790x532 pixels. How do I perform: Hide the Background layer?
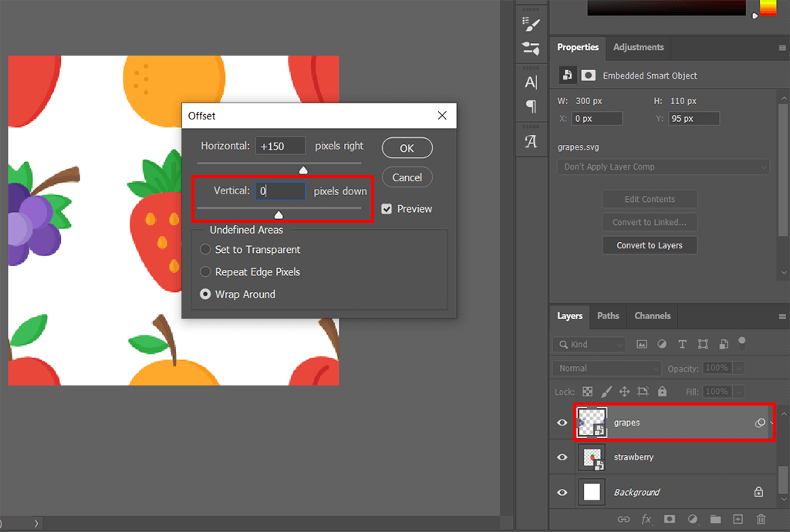(x=562, y=492)
